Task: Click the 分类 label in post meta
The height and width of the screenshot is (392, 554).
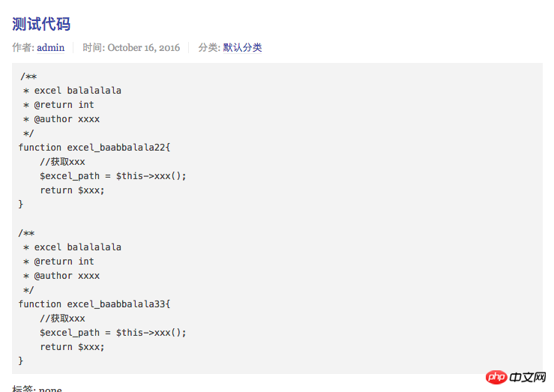Action: [x=208, y=48]
